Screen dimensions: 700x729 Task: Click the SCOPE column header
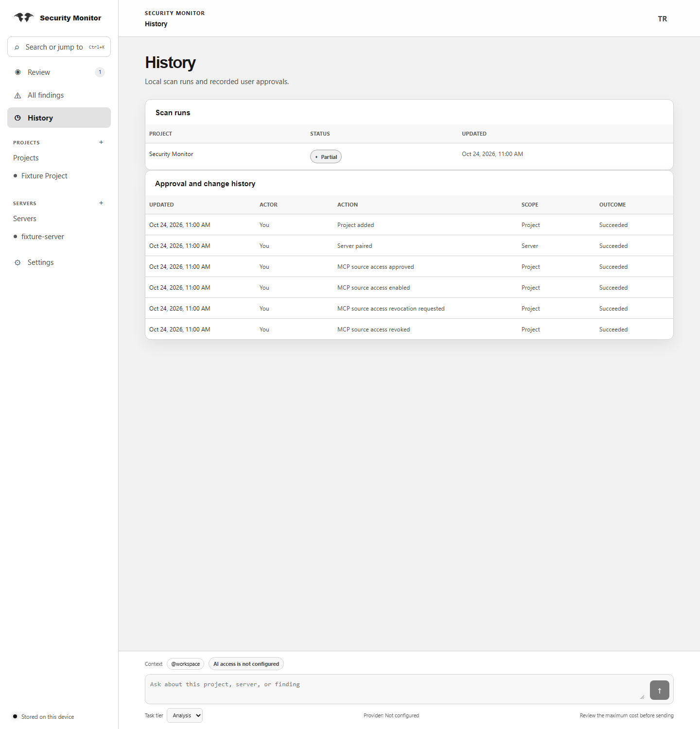tap(530, 205)
